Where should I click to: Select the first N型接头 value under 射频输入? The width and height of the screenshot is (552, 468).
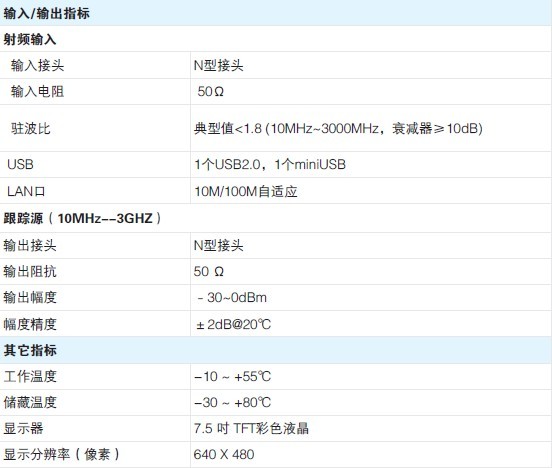pyautogui.click(x=218, y=65)
